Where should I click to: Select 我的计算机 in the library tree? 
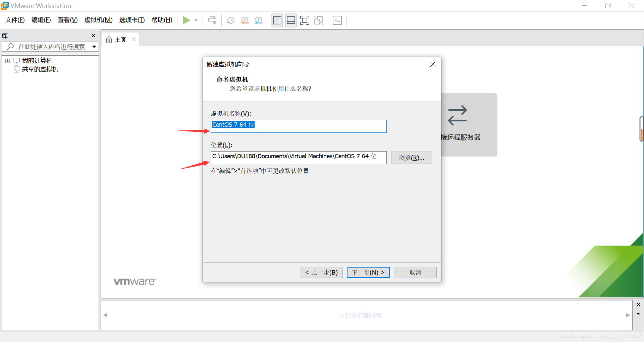tap(37, 61)
